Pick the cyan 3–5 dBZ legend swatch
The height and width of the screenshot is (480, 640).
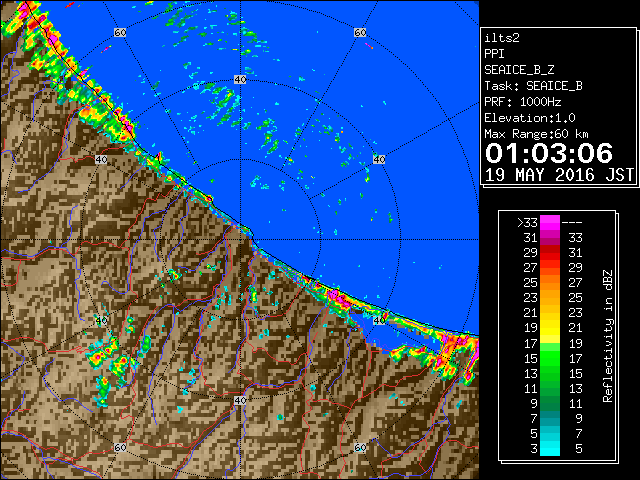pyautogui.click(x=550, y=448)
